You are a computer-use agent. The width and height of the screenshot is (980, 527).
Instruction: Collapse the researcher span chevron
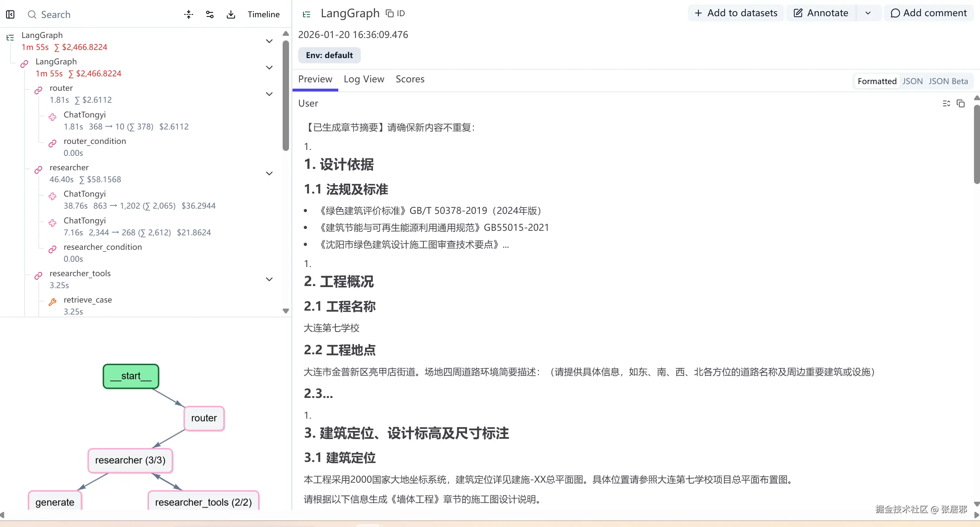[269, 173]
